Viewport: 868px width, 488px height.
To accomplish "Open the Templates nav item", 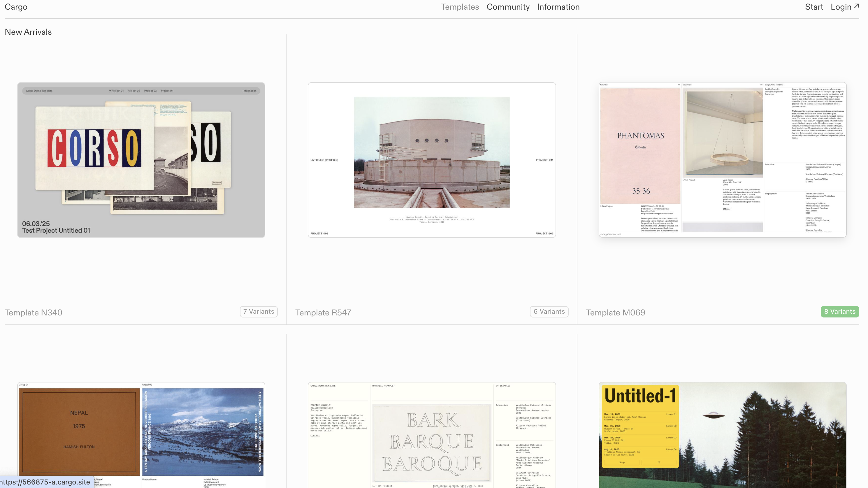I will click(x=460, y=7).
